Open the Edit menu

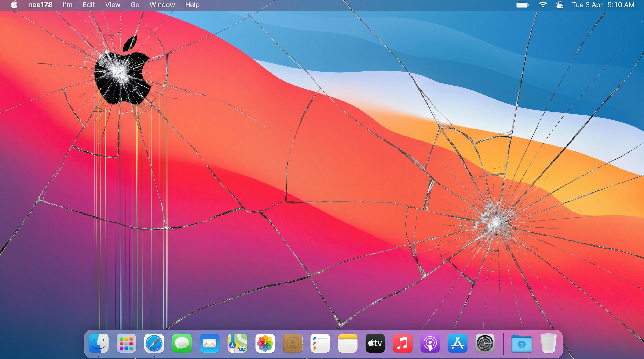89,5
